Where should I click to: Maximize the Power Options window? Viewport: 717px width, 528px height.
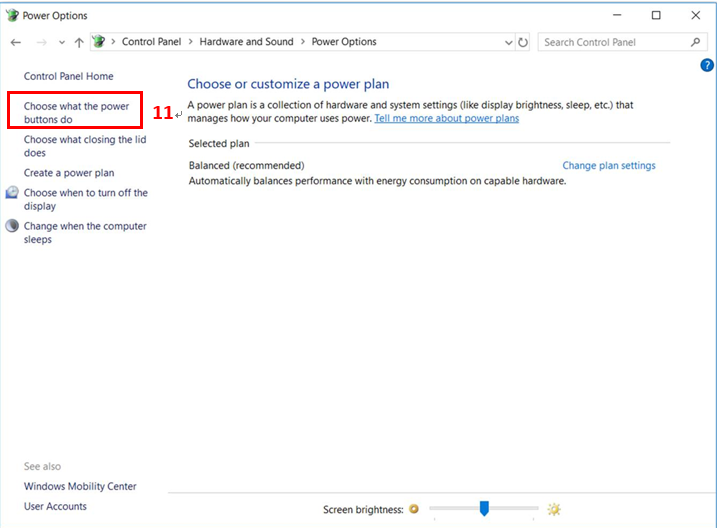coord(656,15)
